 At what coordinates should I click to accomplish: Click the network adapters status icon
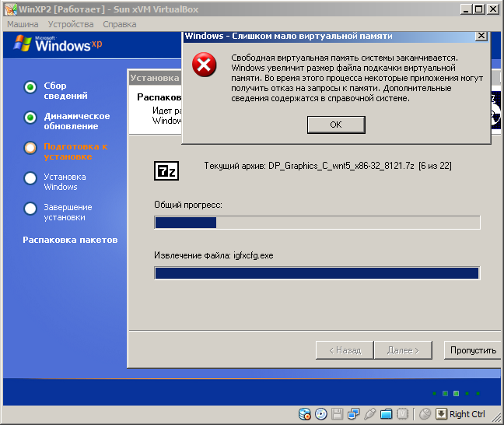point(354,414)
